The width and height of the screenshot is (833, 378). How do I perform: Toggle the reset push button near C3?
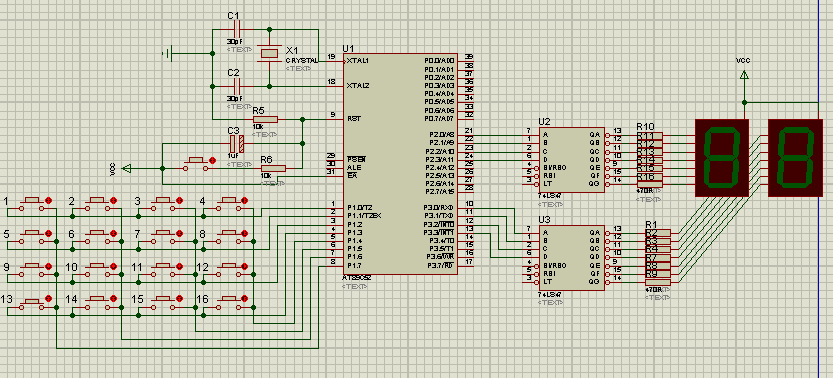(x=199, y=161)
